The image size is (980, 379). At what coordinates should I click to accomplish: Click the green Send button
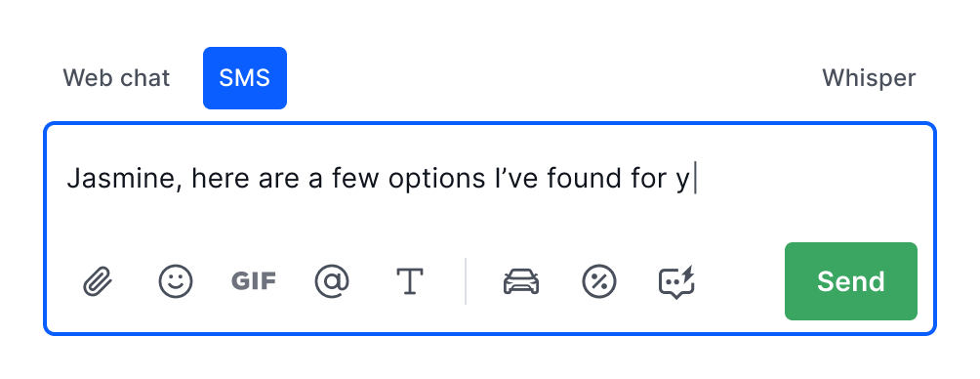tap(851, 281)
